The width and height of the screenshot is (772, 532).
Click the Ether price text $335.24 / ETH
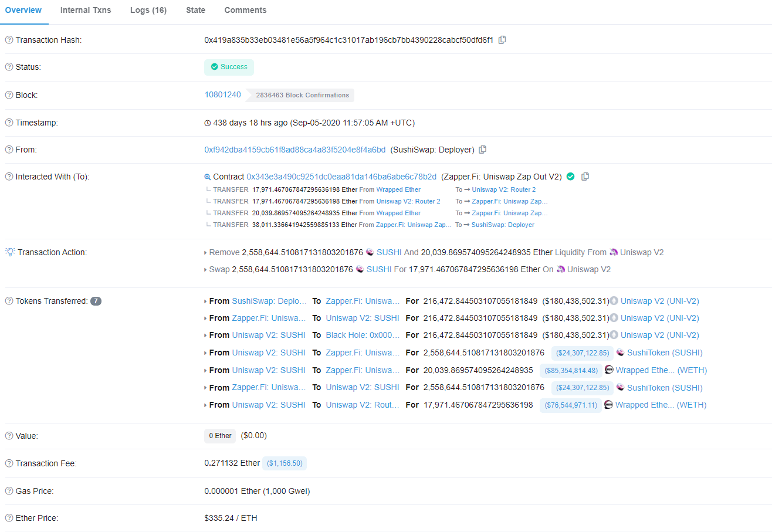tap(231, 518)
